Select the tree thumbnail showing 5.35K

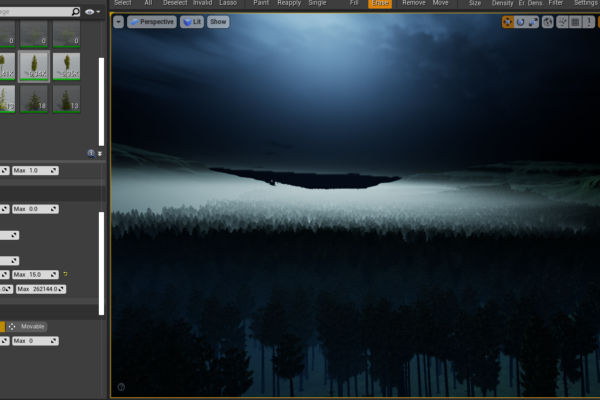coord(67,66)
